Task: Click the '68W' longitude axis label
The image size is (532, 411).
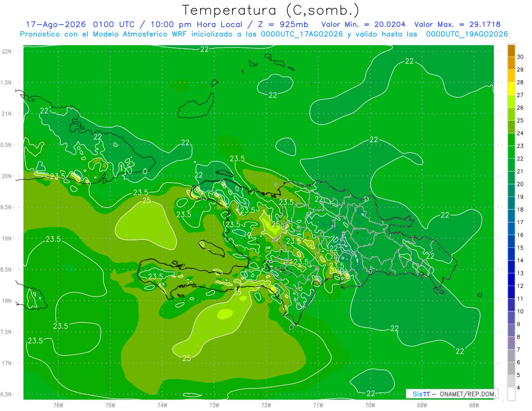Action: [474, 405]
